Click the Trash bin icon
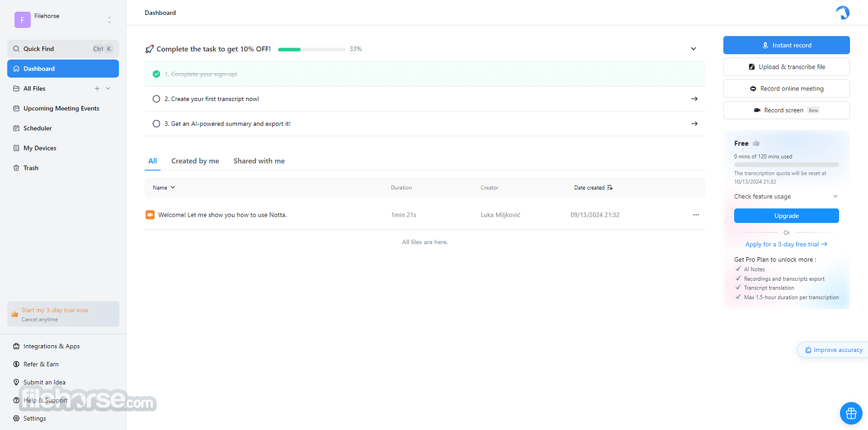The width and height of the screenshot is (868, 430). 16,168
